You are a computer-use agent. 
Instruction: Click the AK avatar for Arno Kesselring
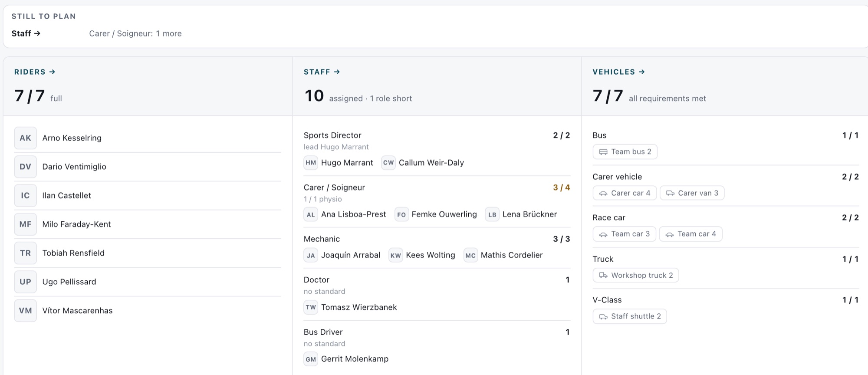[x=25, y=138]
